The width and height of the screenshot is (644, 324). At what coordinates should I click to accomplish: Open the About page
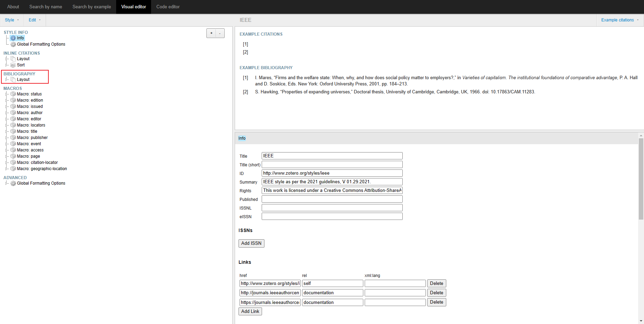pyautogui.click(x=13, y=7)
